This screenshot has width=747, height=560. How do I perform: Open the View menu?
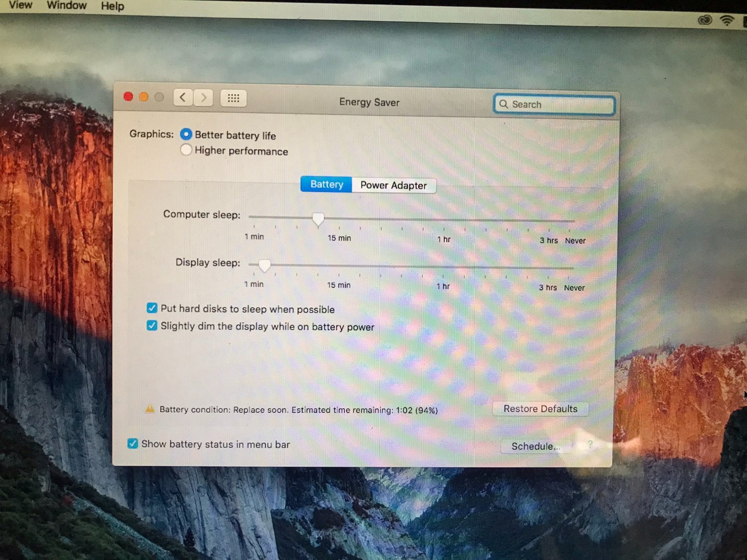[x=21, y=5]
